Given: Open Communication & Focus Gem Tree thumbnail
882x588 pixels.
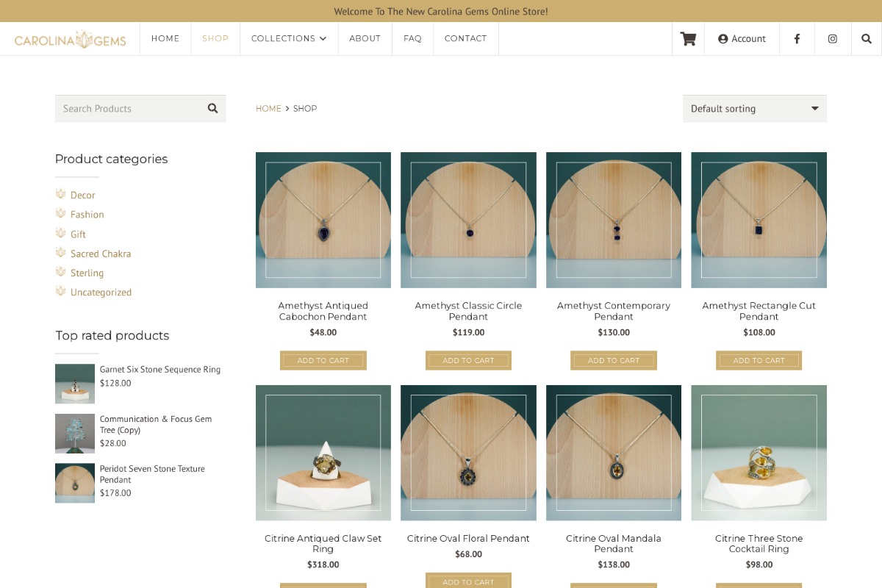Looking at the screenshot, I should (x=75, y=434).
